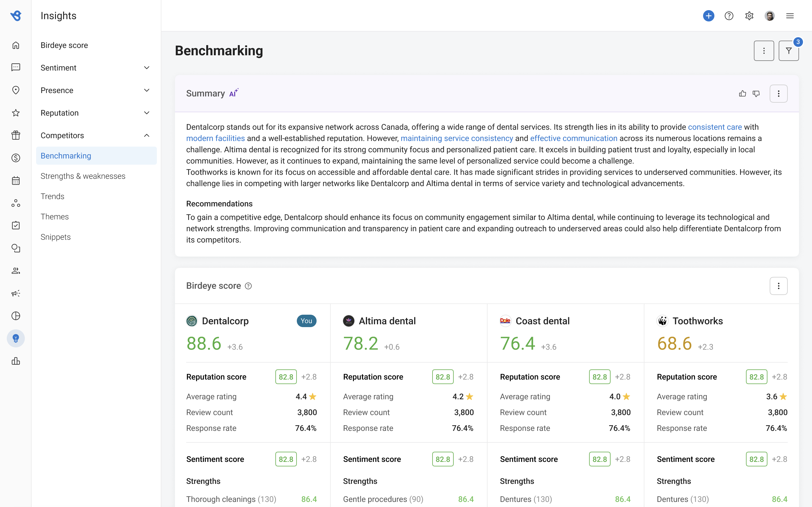Open the Reports pie chart icon

pos(16,316)
